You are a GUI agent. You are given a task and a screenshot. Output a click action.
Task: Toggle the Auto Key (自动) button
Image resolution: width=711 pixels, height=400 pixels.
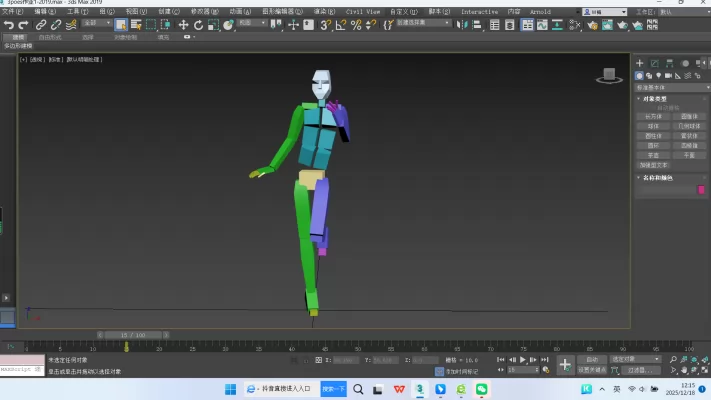pyautogui.click(x=592, y=358)
